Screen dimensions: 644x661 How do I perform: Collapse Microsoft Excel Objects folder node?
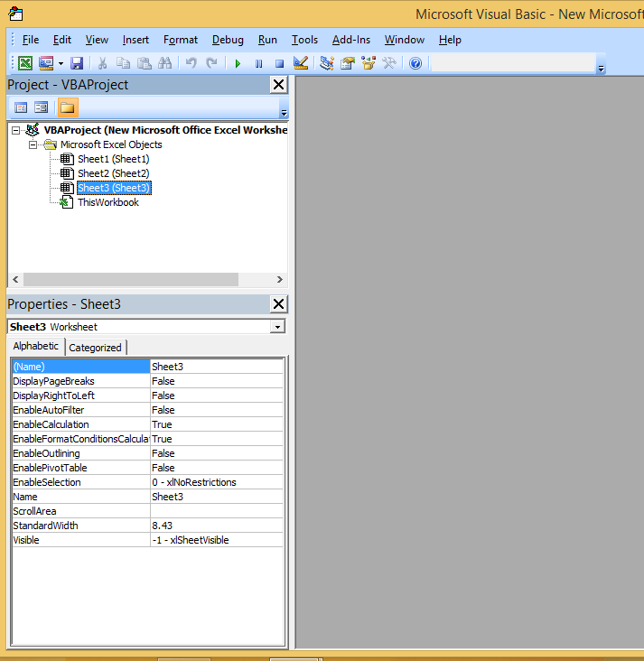coord(33,145)
